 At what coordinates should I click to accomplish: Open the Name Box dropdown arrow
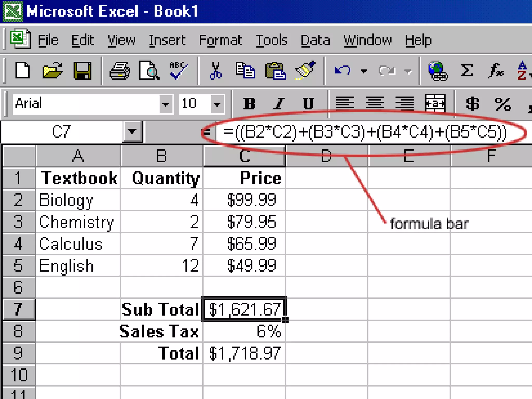tap(132, 131)
